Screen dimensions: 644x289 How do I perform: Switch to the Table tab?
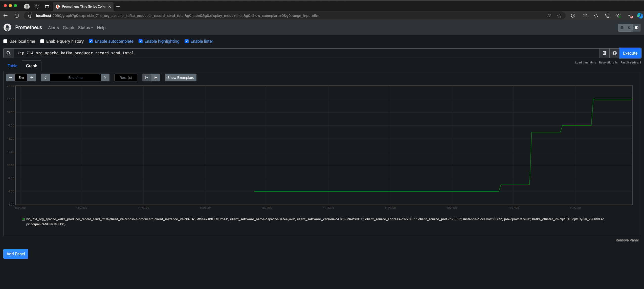pyautogui.click(x=12, y=66)
